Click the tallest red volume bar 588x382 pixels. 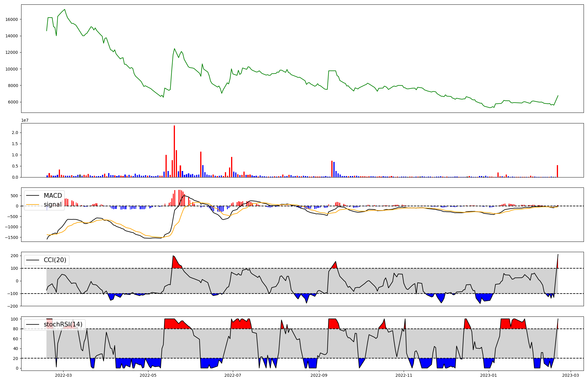(174, 151)
